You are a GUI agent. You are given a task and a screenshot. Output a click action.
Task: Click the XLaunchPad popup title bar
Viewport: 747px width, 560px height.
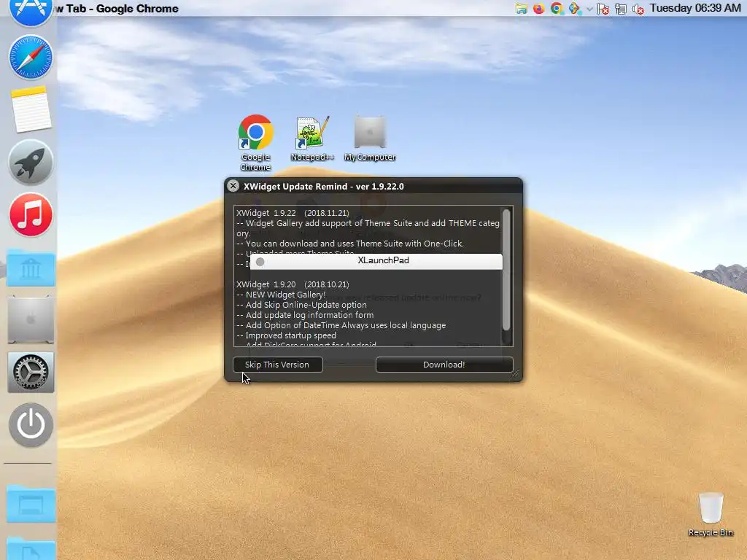[376, 260]
